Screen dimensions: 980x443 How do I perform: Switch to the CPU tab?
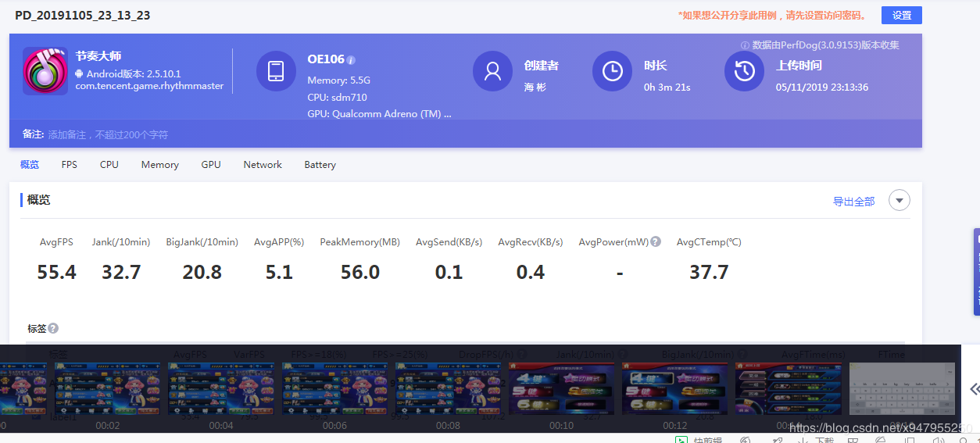coord(109,165)
